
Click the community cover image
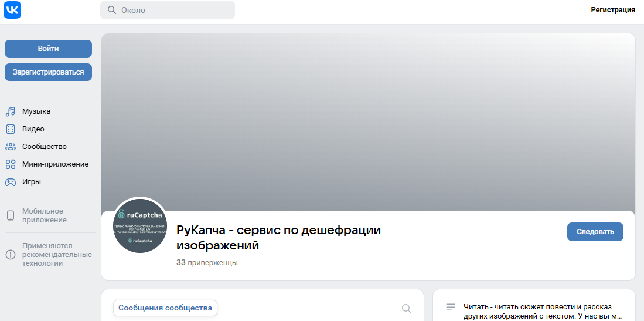pyautogui.click(x=368, y=122)
